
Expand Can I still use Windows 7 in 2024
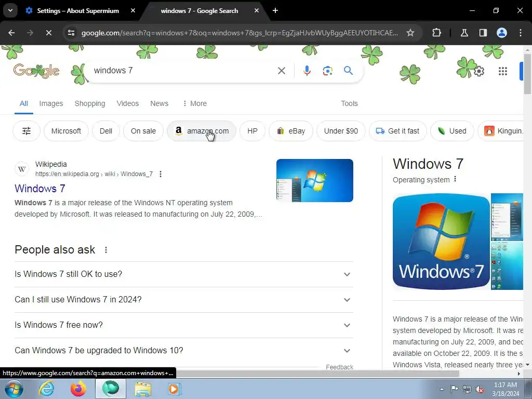pyautogui.click(x=183, y=300)
